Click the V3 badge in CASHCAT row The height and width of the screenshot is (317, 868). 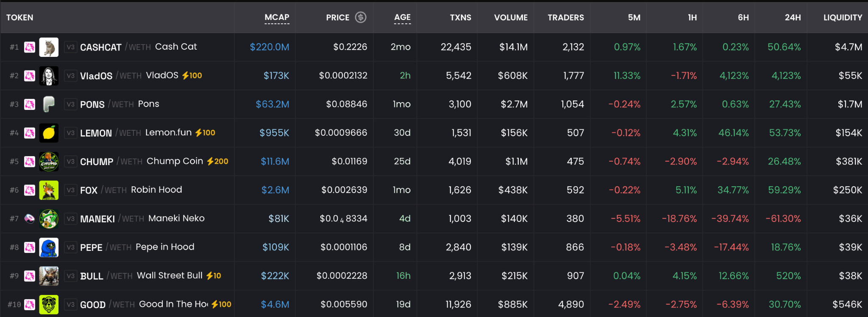[x=70, y=47]
